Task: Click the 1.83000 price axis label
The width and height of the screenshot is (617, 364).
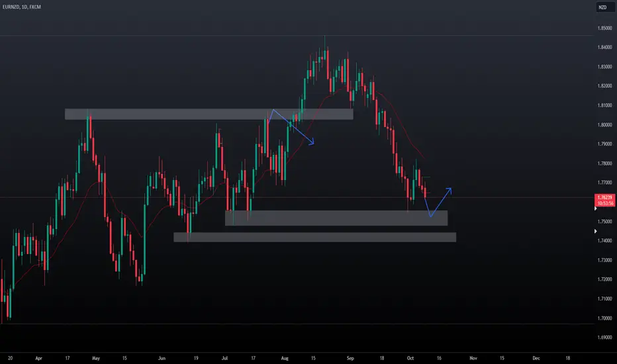Action: point(605,67)
